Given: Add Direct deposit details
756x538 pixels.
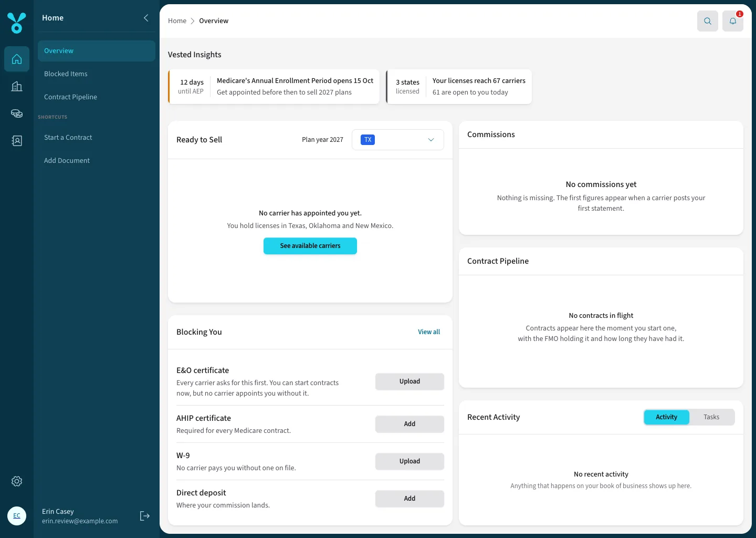Looking at the screenshot, I should [x=409, y=499].
